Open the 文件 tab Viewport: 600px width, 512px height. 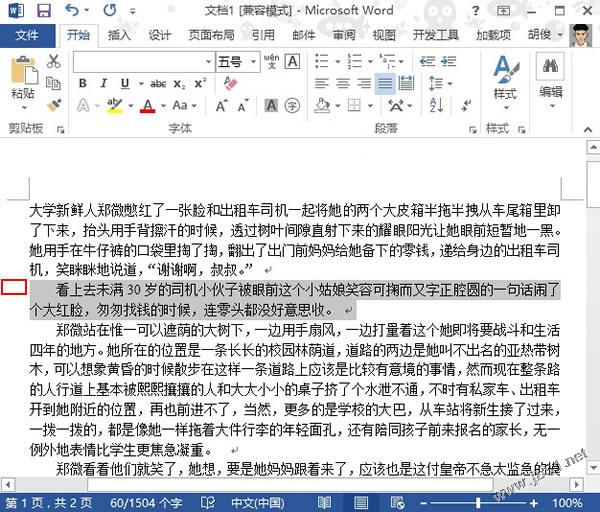point(27,36)
